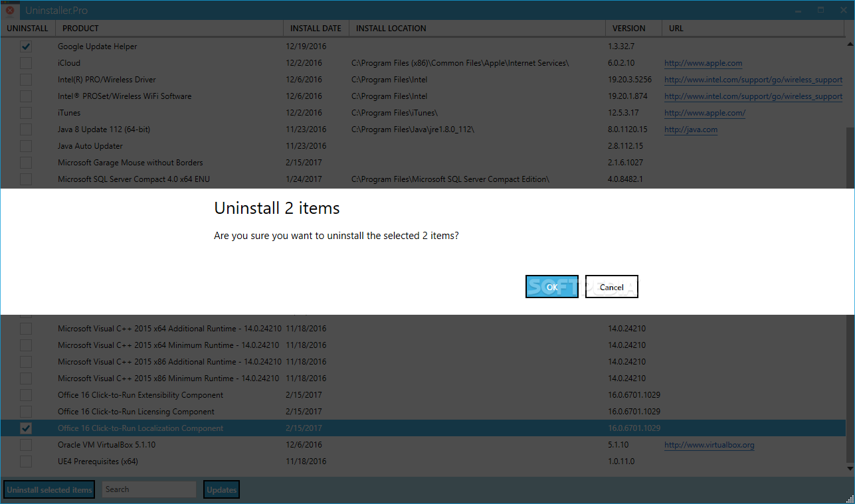Uncheck Google Update Helper checkbox

[x=25, y=46]
